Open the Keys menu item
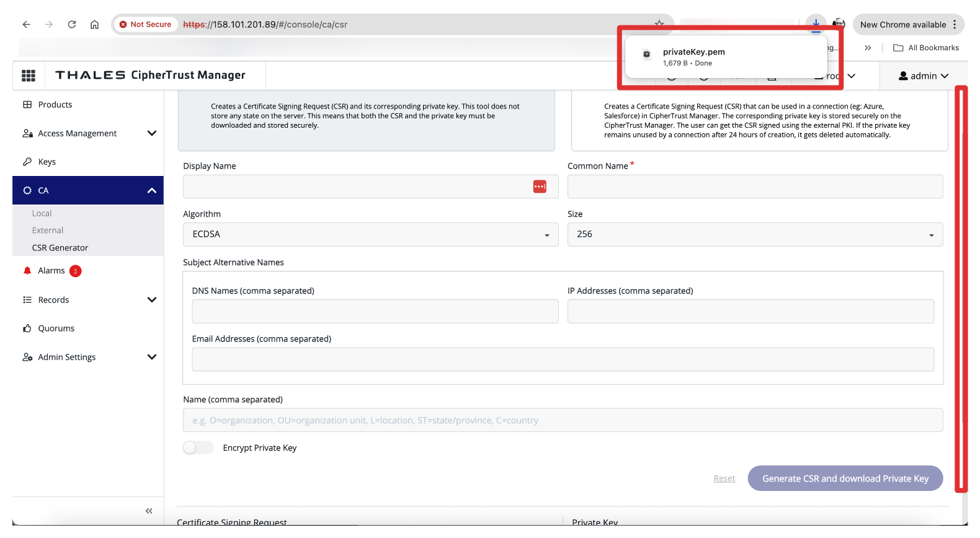 click(x=47, y=162)
